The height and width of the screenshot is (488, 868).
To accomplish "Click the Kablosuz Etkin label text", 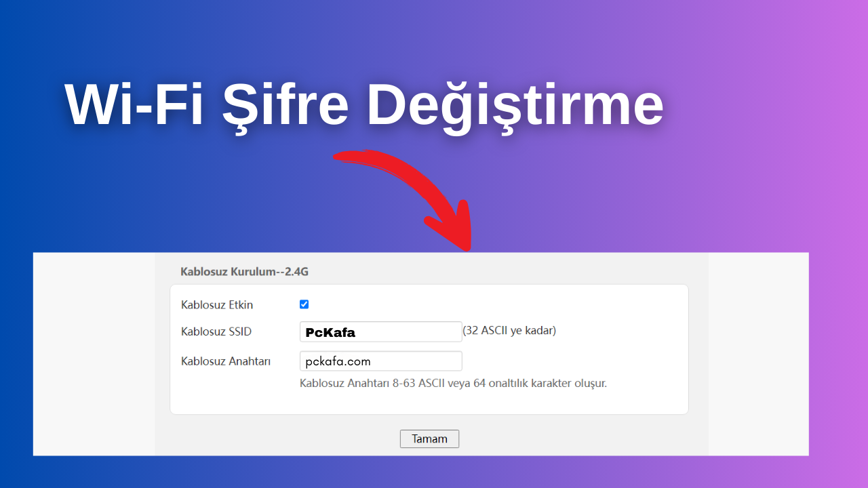I will click(217, 305).
